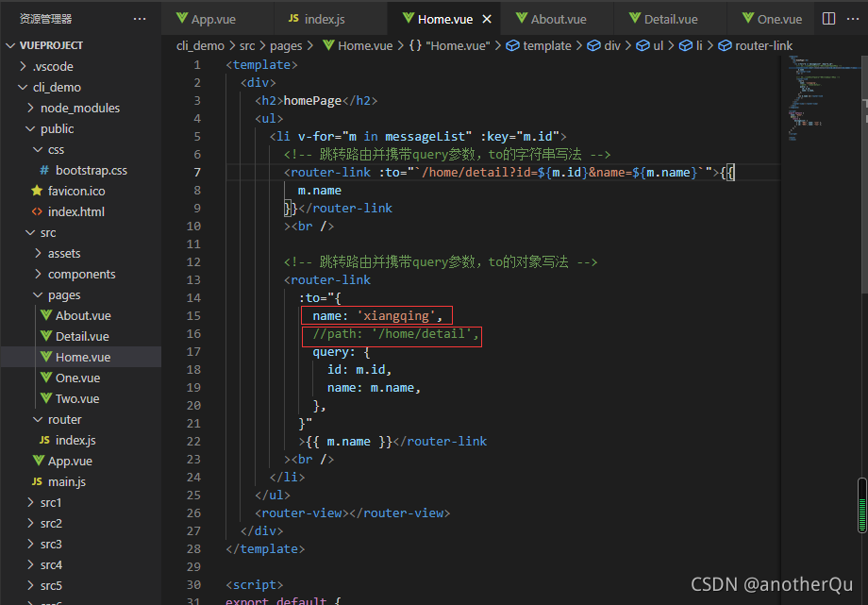Click the query: { text on line 17
This screenshot has width=868, height=605.
coord(341,352)
